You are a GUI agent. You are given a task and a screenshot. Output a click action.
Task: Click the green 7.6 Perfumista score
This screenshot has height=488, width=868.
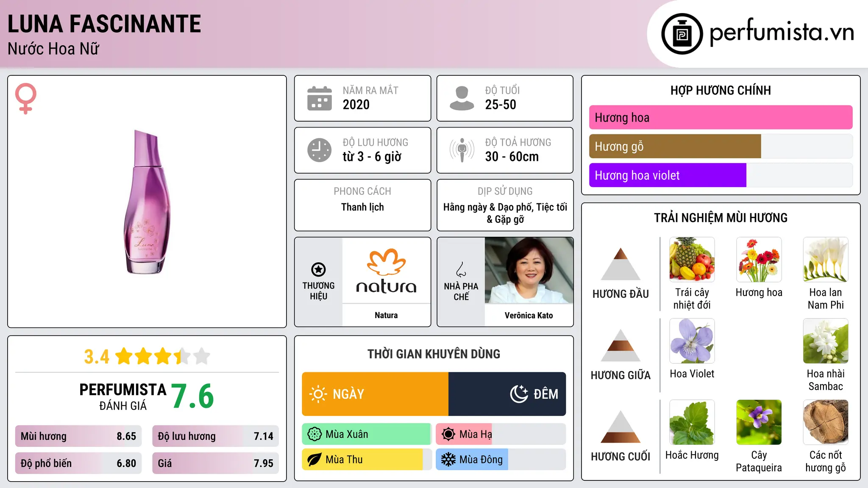pyautogui.click(x=193, y=396)
